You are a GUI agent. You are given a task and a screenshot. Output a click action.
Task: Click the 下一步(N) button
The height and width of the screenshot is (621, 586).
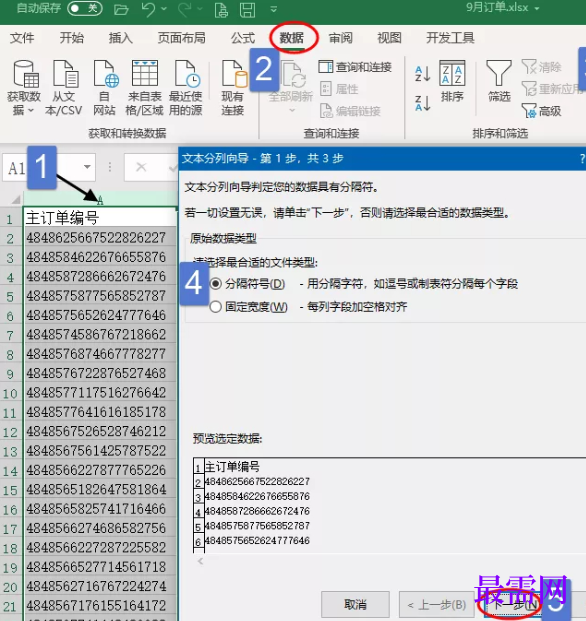point(513,605)
